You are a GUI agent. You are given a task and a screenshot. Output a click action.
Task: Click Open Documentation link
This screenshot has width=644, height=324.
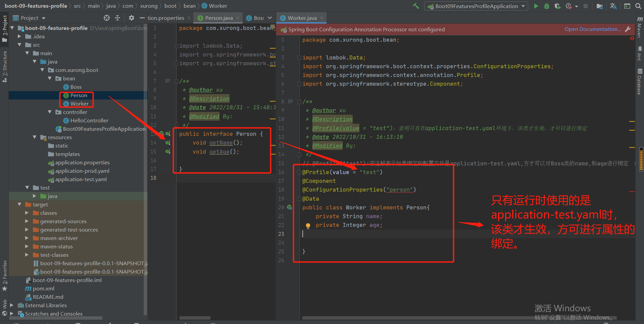(593, 29)
